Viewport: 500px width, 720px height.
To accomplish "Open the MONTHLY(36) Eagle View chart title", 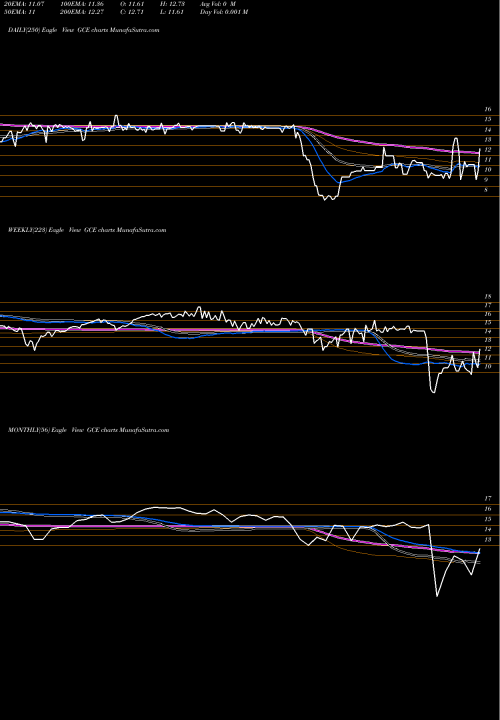I will (x=89, y=430).
